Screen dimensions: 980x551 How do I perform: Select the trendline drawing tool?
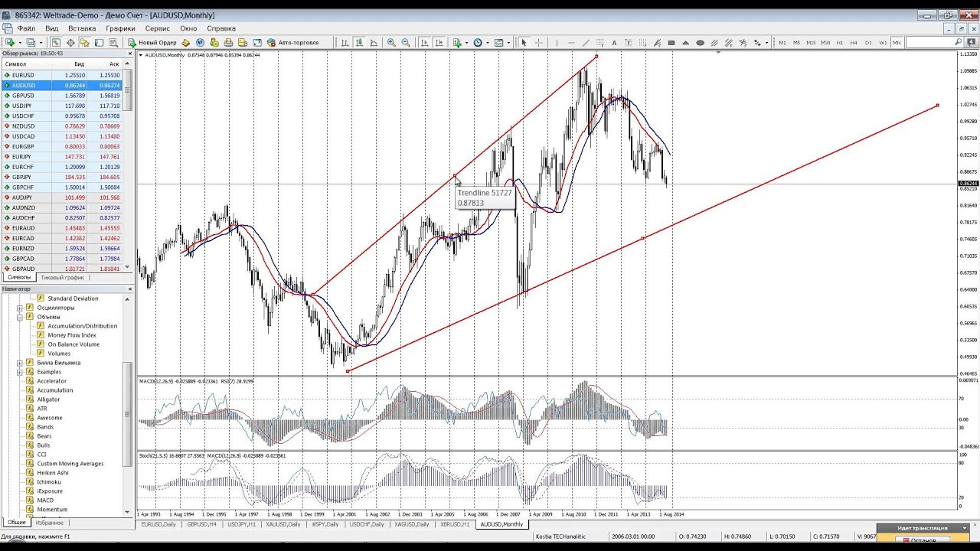pos(586,43)
